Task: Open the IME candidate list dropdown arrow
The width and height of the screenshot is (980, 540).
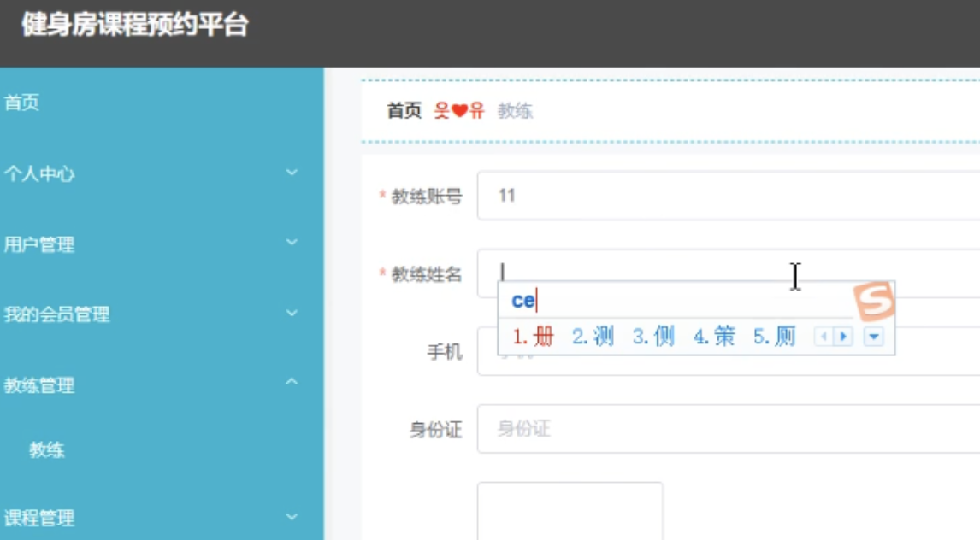Action: (x=874, y=337)
